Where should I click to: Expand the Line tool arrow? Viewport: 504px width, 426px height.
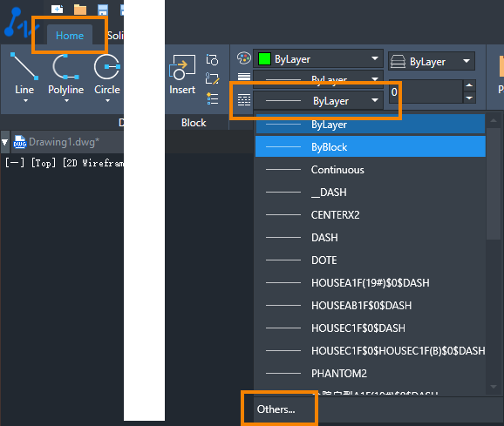point(25,101)
